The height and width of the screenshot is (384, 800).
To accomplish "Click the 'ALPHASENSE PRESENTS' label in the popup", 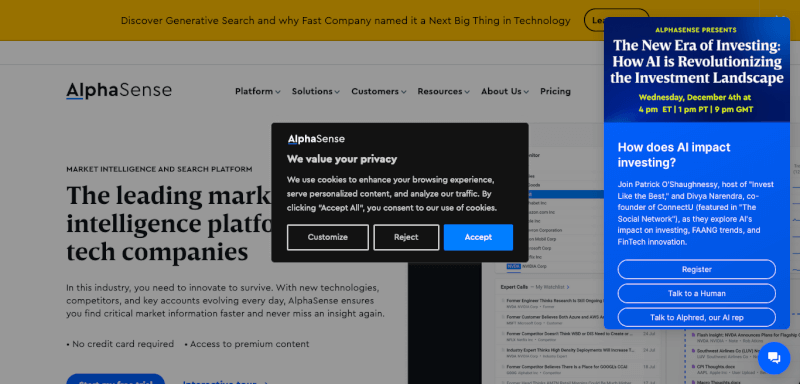I will (696, 30).
